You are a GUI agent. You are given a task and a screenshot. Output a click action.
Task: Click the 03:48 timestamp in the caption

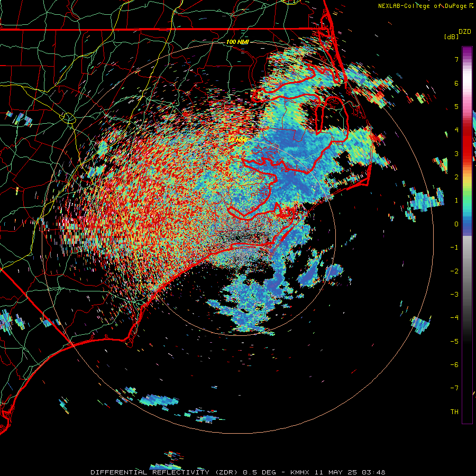[x=374, y=472]
